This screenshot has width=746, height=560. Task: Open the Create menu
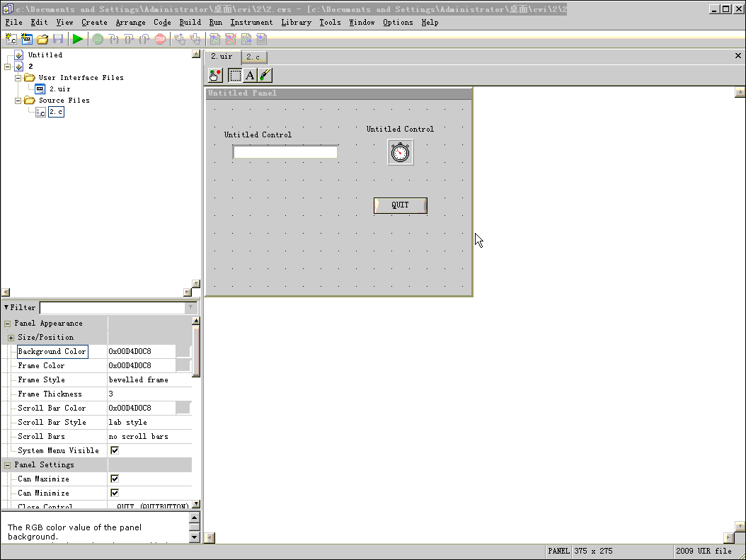pyautogui.click(x=94, y=23)
